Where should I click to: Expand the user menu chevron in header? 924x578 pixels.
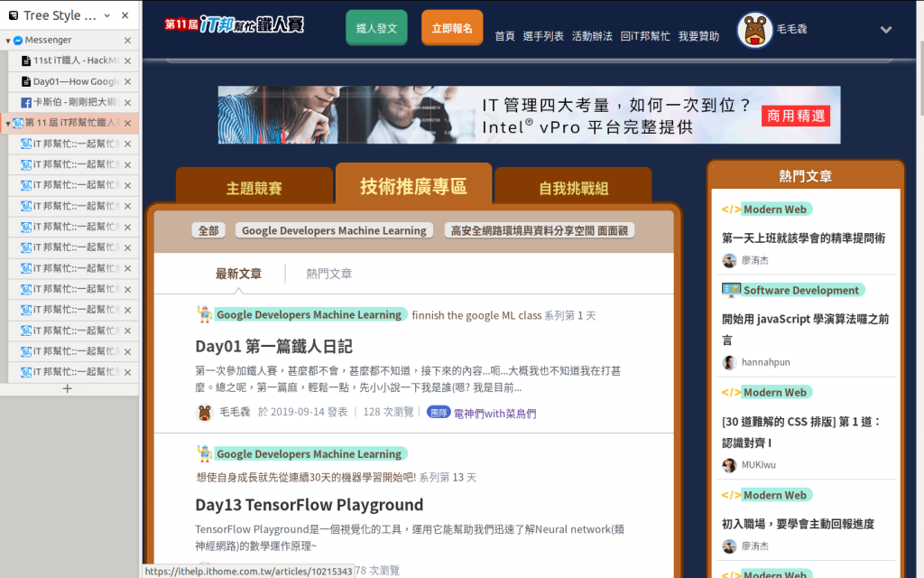click(x=886, y=30)
